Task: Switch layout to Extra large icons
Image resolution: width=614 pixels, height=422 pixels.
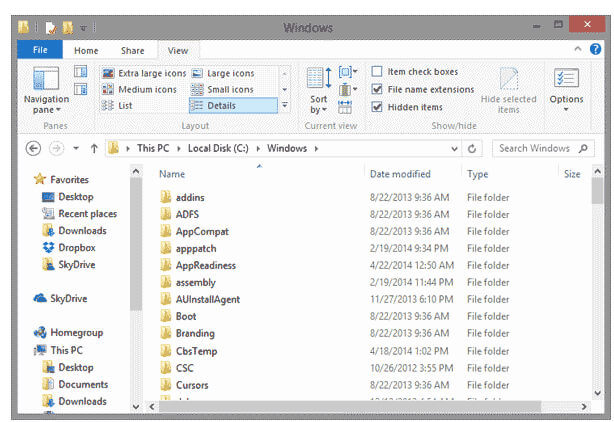Action: point(144,73)
